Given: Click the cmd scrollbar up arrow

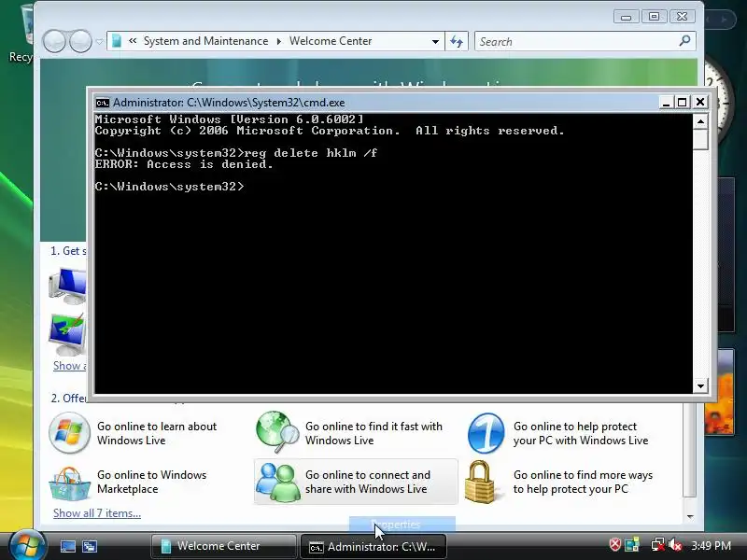Looking at the screenshot, I should coord(700,121).
